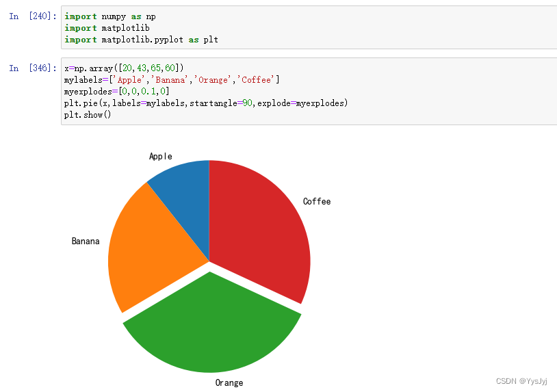Viewport: 557px width, 392px height.
Task: Click the mylabels list definition line
Action: pyautogui.click(x=172, y=80)
